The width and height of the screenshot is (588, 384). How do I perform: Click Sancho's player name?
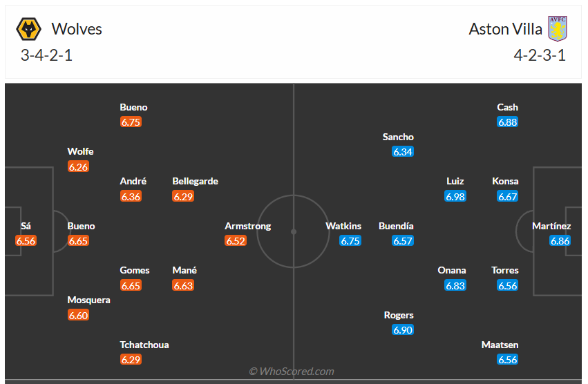click(x=398, y=137)
